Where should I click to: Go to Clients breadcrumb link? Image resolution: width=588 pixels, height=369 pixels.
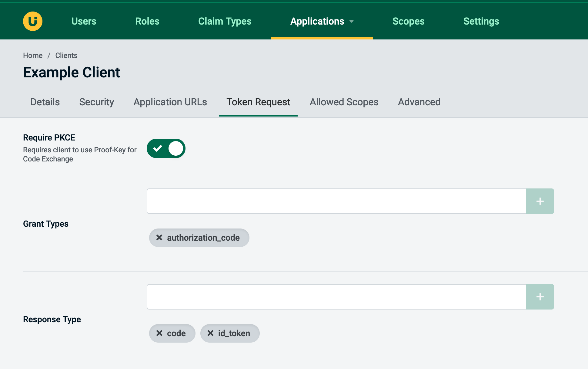tap(66, 56)
